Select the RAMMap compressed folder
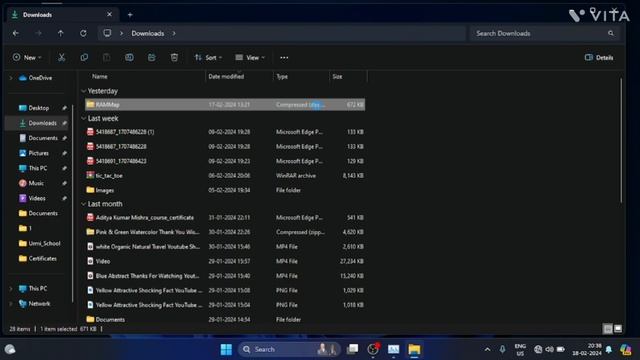This screenshot has height=360, width=640. pyautogui.click(x=225, y=104)
